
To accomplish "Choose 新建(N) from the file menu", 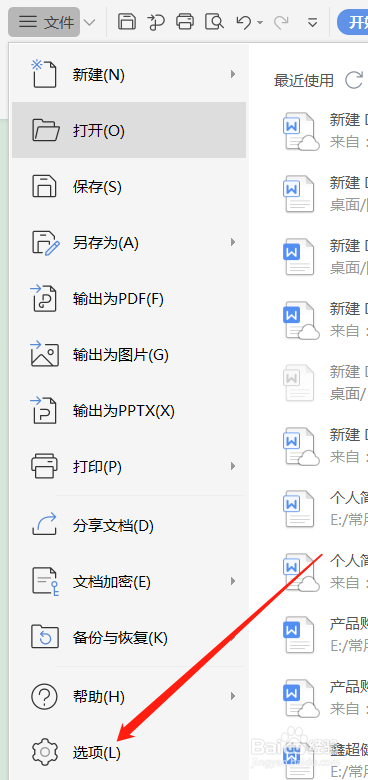I will 129,75.
